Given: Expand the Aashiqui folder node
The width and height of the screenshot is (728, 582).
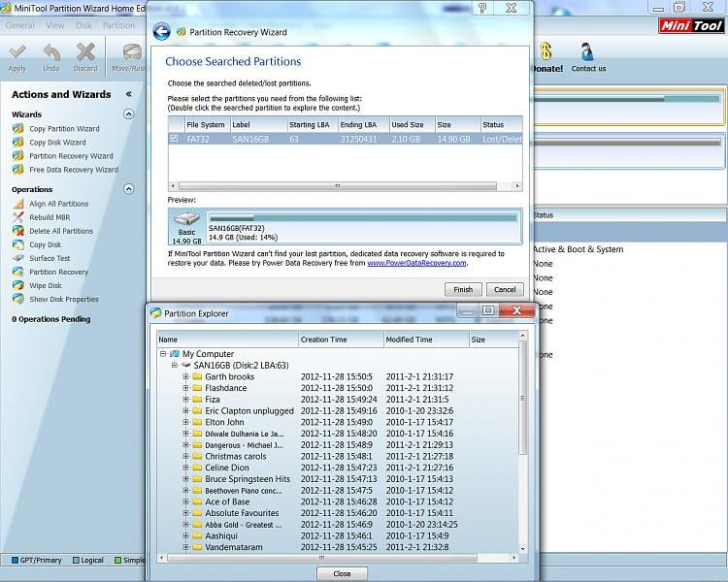Looking at the screenshot, I should [185, 535].
